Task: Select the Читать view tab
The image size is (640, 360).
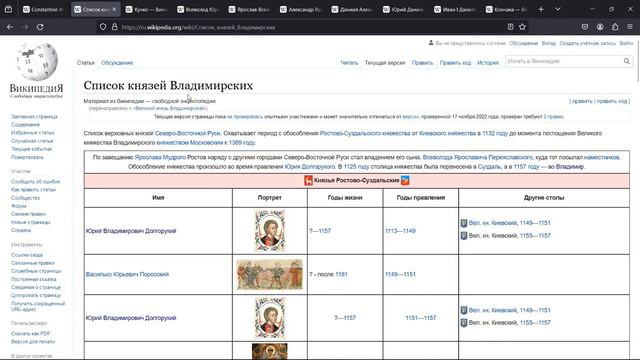Action: coord(349,63)
